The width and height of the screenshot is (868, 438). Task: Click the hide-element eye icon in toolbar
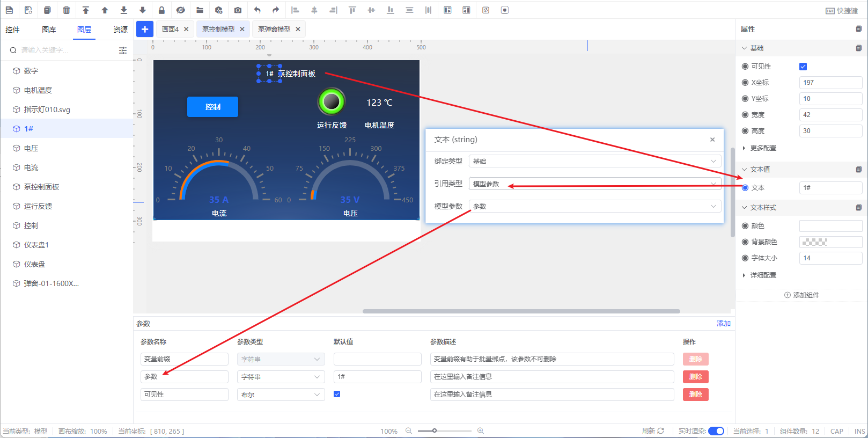[x=180, y=10]
